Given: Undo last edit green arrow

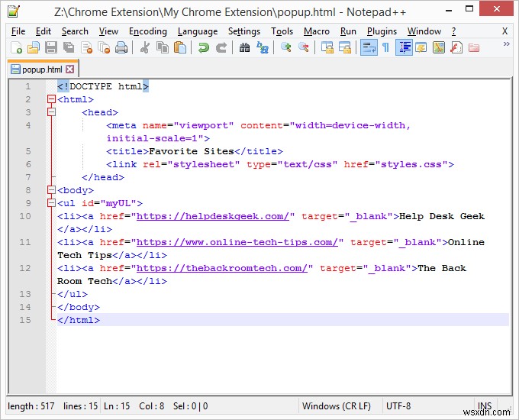Looking at the screenshot, I should click(x=203, y=47).
